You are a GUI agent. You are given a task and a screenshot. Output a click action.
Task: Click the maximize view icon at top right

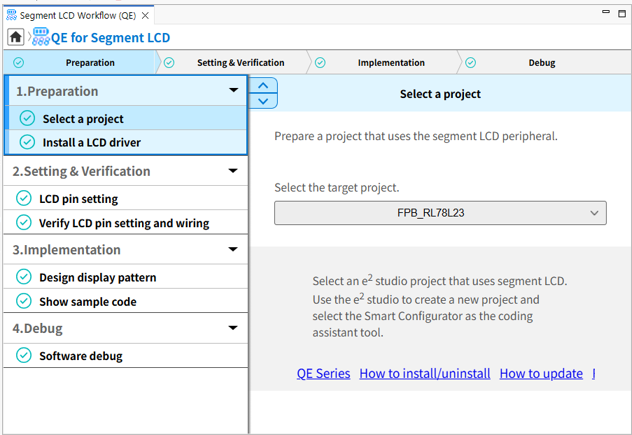tap(622, 13)
